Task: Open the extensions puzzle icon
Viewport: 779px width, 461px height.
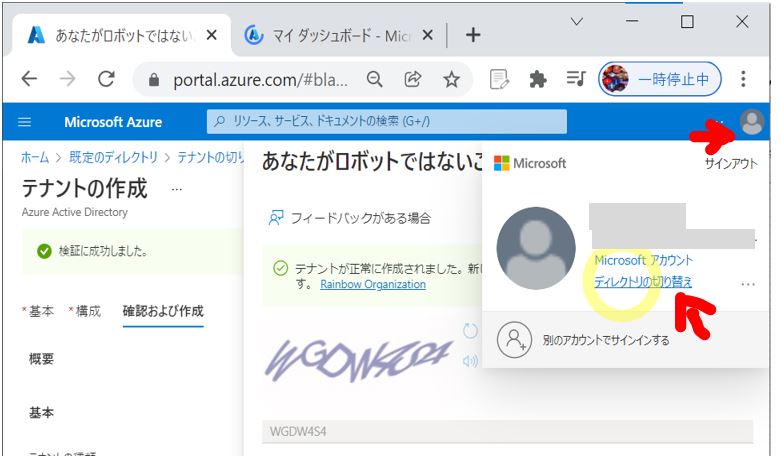Action: (x=538, y=79)
